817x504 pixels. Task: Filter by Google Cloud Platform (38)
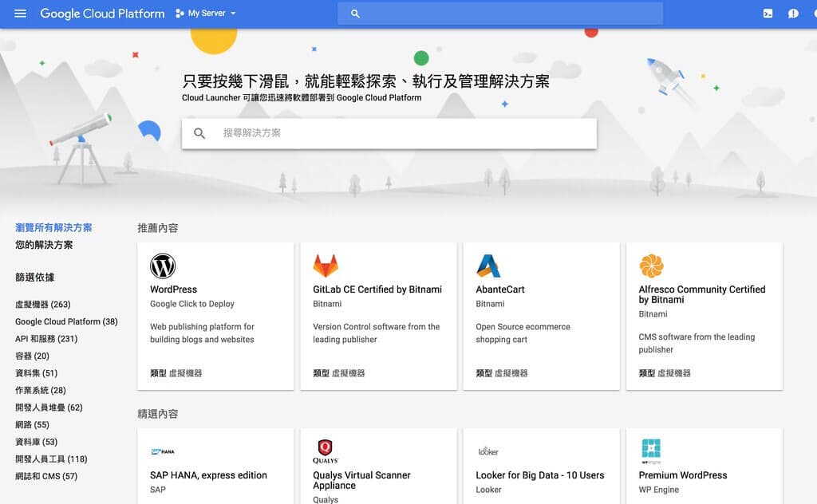[x=66, y=321]
